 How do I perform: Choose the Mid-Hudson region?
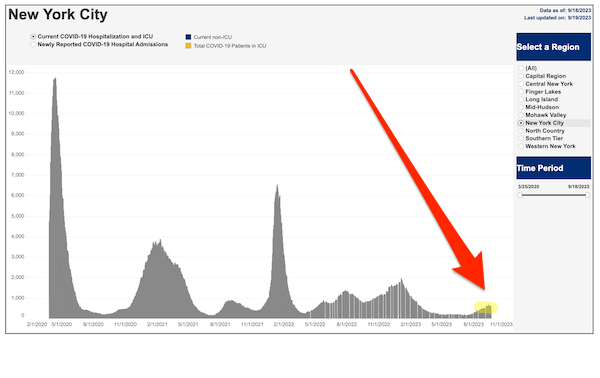[521, 107]
